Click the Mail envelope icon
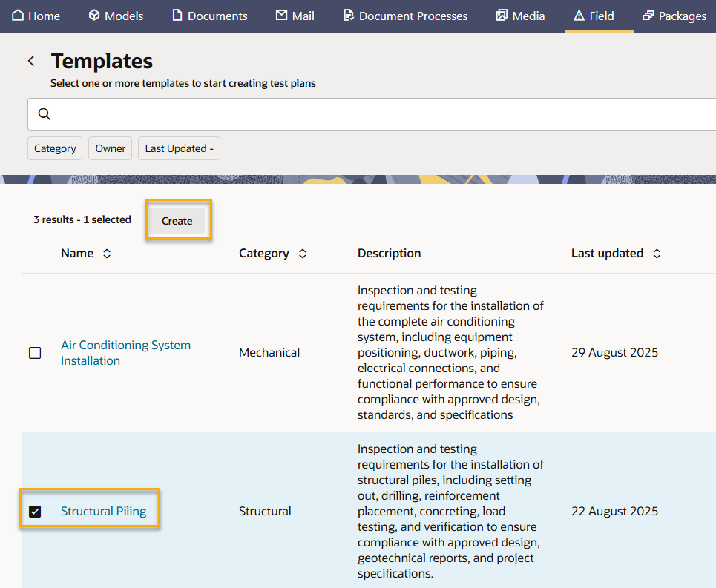The height and width of the screenshot is (588, 716). [x=281, y=16]
